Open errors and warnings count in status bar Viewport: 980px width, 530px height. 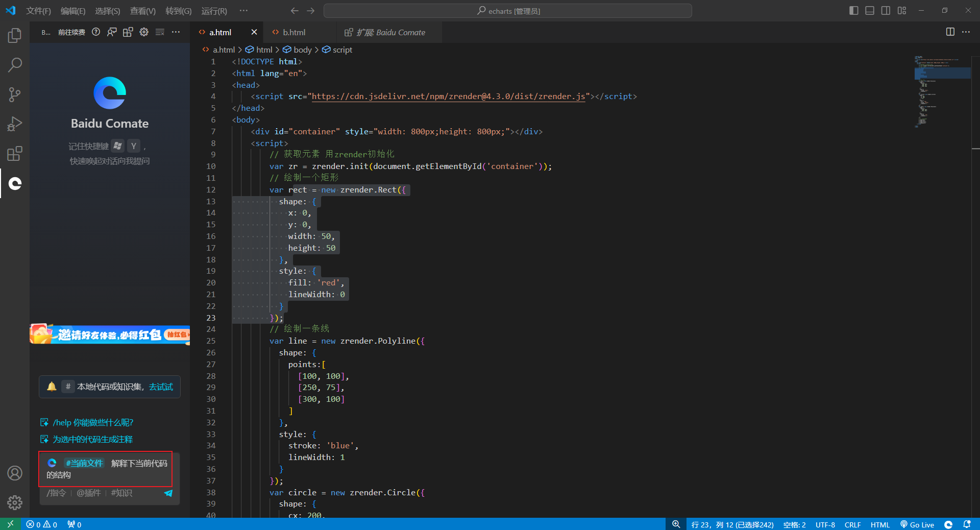coord(42,524)
